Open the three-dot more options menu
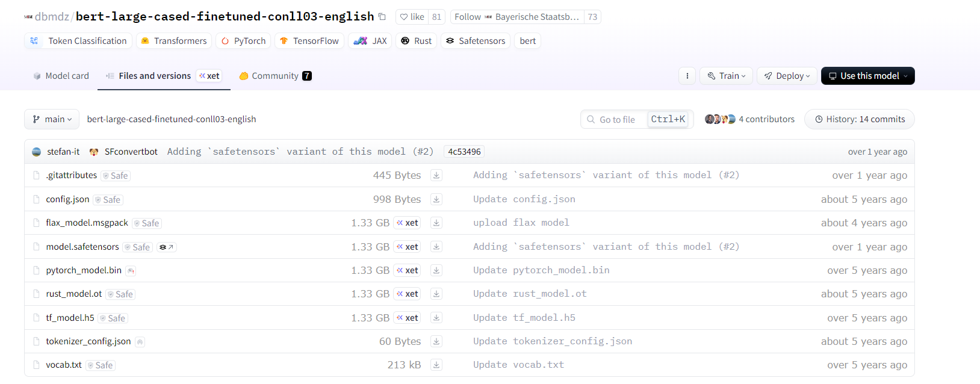 tap(687, 76)
